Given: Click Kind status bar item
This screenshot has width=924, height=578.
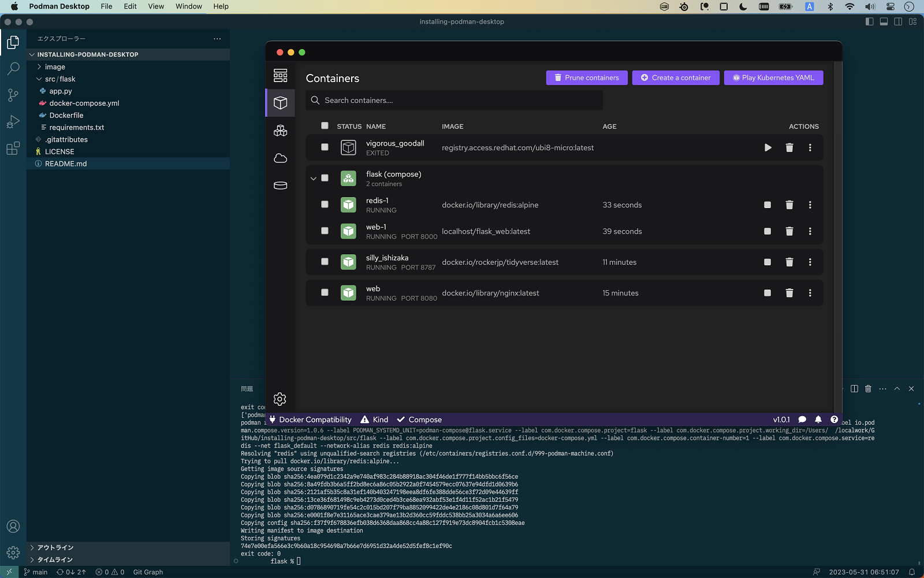Looking at the screenshot, I should [374, 420].
